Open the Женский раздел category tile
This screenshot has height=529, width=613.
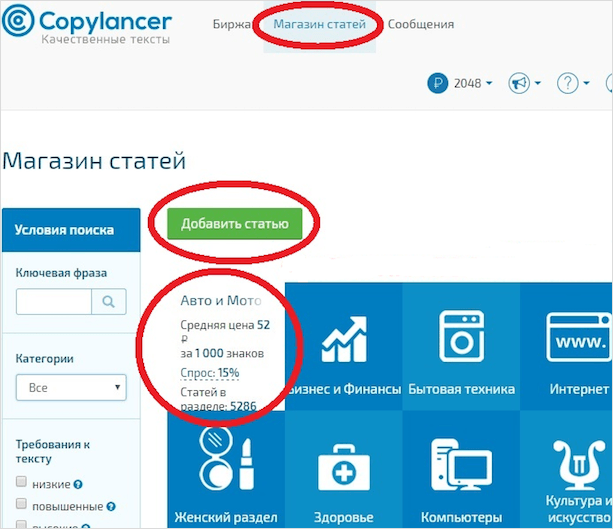[x=225, y=472]
